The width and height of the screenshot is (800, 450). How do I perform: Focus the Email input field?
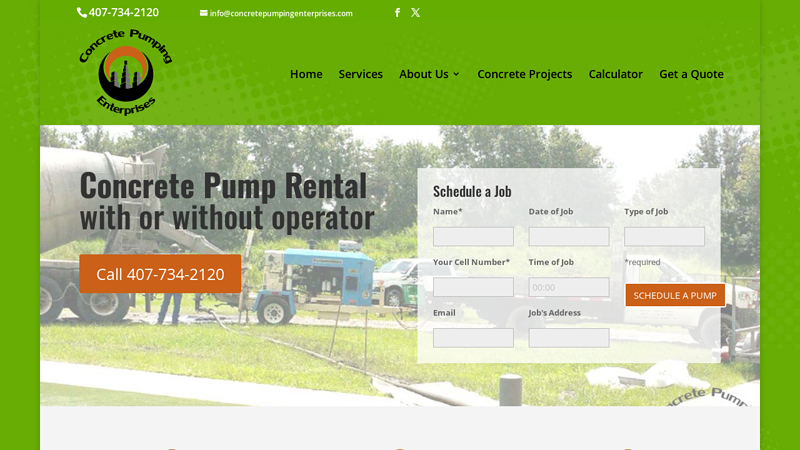coord(473,338)
